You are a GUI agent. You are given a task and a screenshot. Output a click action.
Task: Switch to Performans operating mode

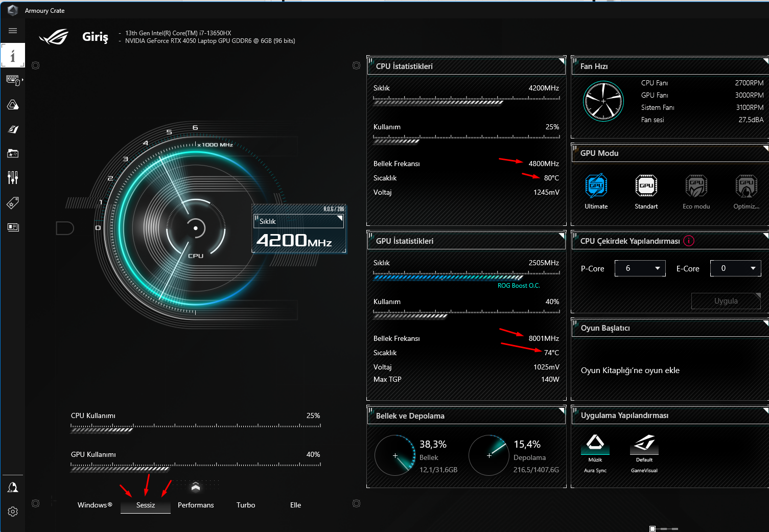(x=196, y=505)
